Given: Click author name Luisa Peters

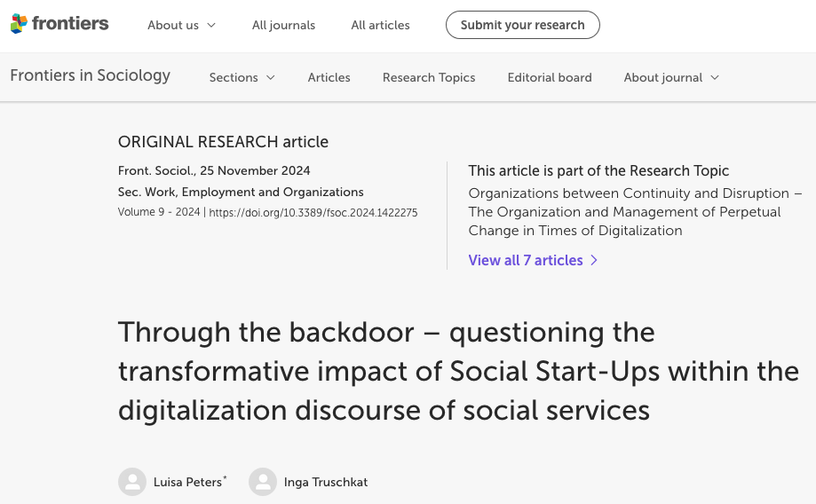Looking at the screenshot, I should tap(187, 482).
